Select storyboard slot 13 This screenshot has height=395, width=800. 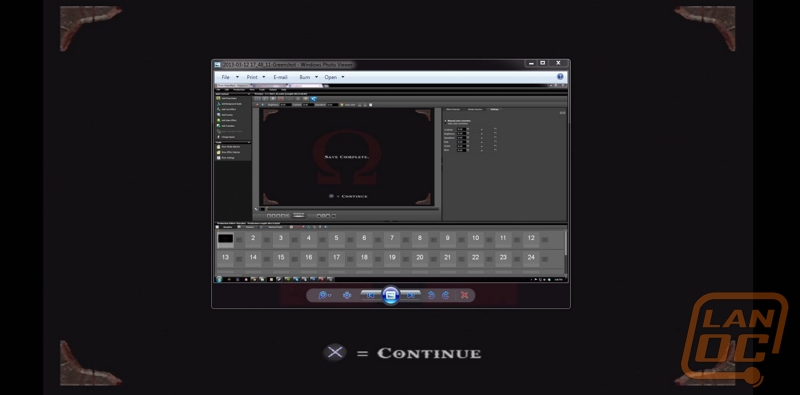[225, 258]
